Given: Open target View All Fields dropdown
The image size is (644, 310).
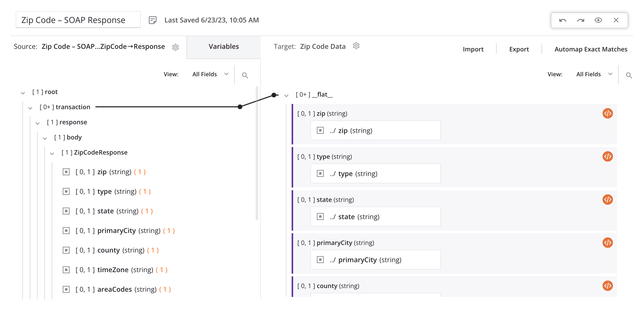Looking at the screenshot, I should pos(594,74).
